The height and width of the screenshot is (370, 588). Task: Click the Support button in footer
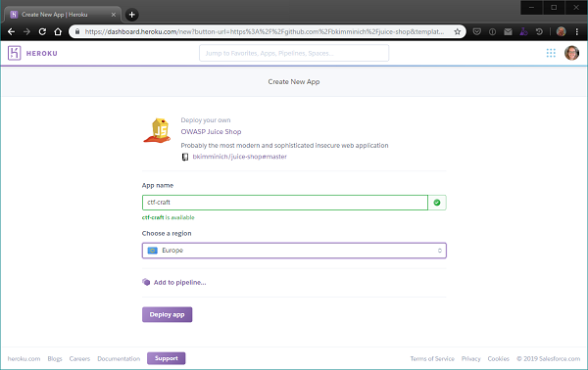(167, 358)
